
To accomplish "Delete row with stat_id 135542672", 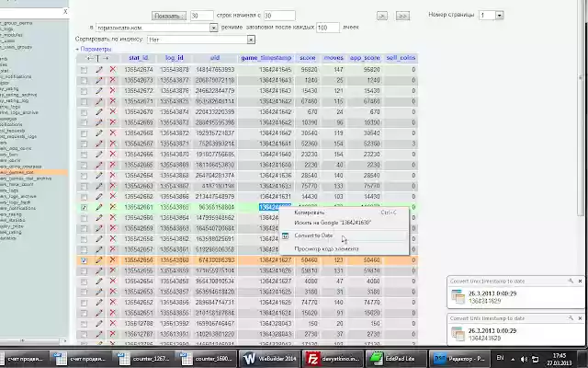I will click(112, 90).
